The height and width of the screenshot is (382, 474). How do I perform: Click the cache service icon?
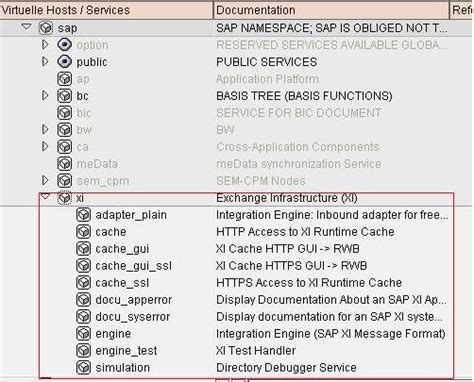[x=83, y=232]
